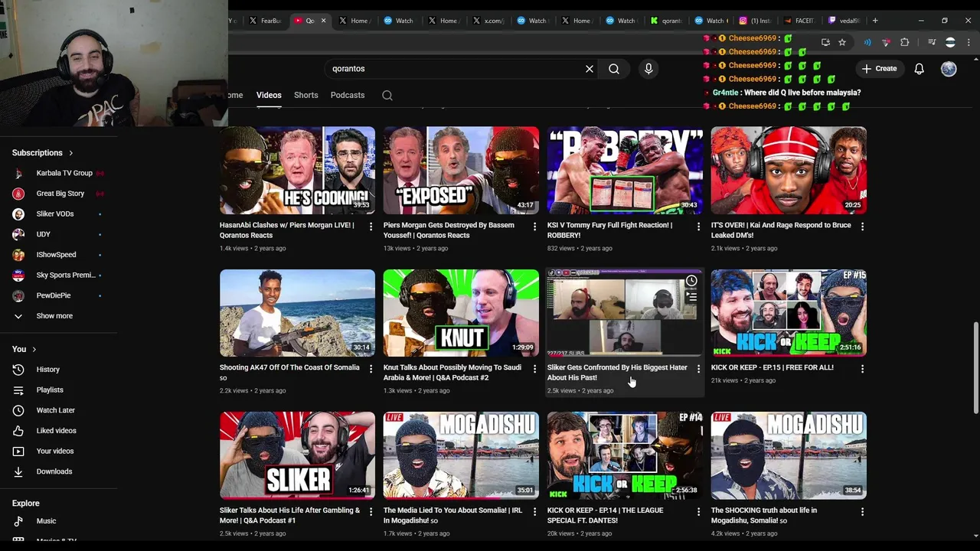The height and width of the screenshot is (551, 980).
Task: Expand the Subscriptions section chevron
Action: pyautogui.click(x=71, y=153)
